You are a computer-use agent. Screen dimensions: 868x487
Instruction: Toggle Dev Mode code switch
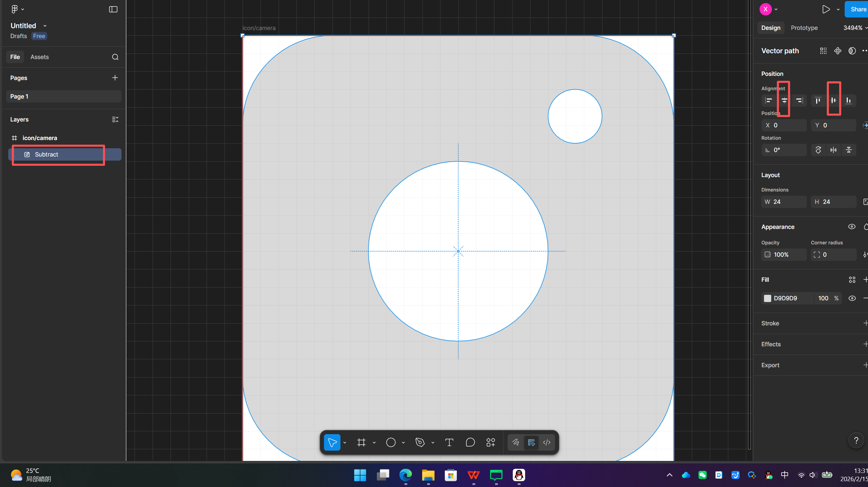547,442
